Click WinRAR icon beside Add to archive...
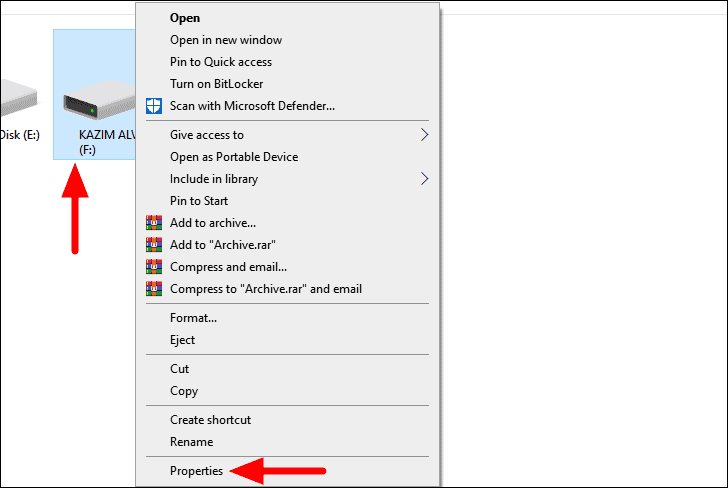 [154, 223]
